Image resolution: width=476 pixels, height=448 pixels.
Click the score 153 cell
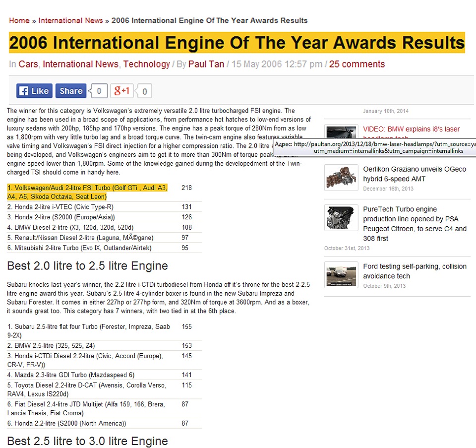click(187, 346)
